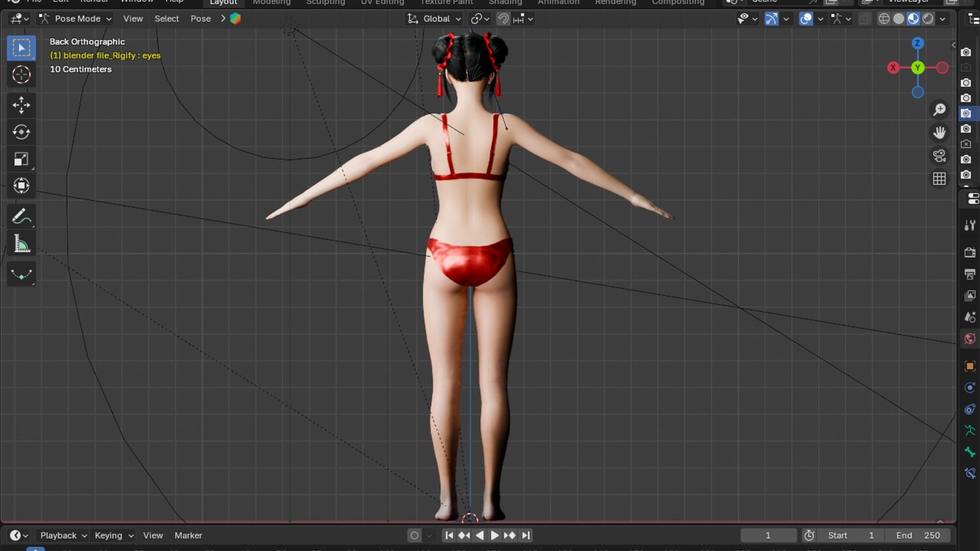Open the green Bone properties tab
980x551 pixels.
(x=970, y=452)
